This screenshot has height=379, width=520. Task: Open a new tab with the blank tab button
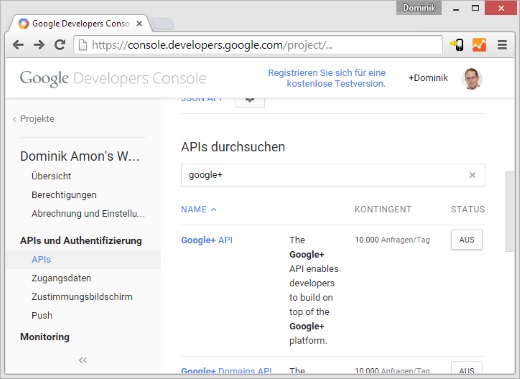[x=162, y=24]
